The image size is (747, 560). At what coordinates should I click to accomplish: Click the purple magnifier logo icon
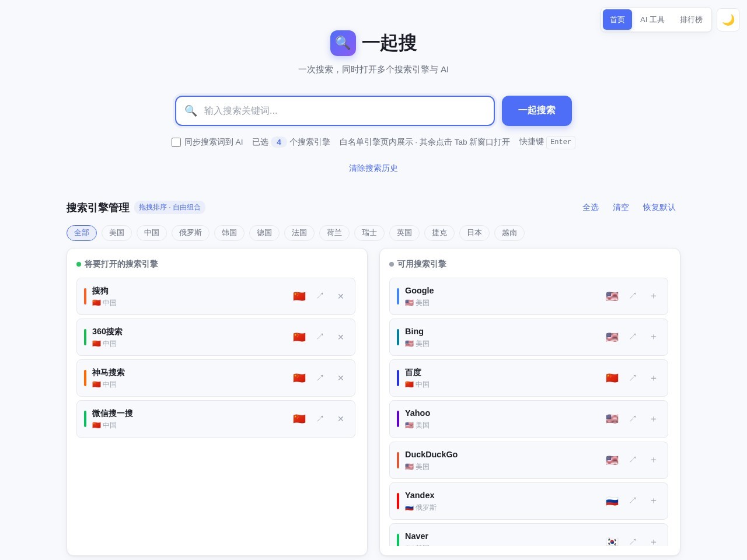point(343,43)
